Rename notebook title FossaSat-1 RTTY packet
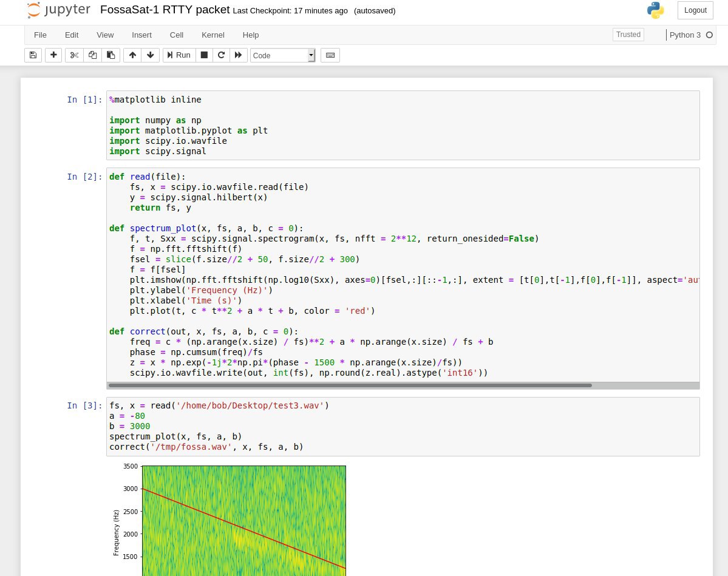 click(165, 10)
